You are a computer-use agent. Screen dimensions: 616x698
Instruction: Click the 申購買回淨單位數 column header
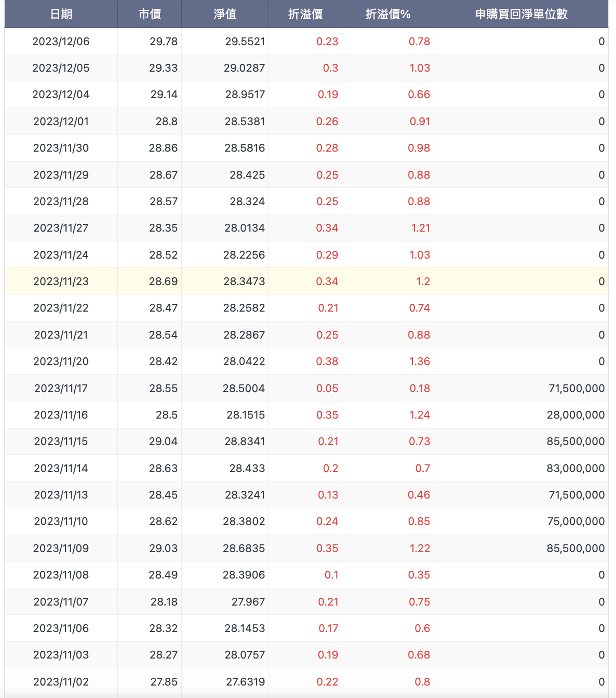click(521, 14)
